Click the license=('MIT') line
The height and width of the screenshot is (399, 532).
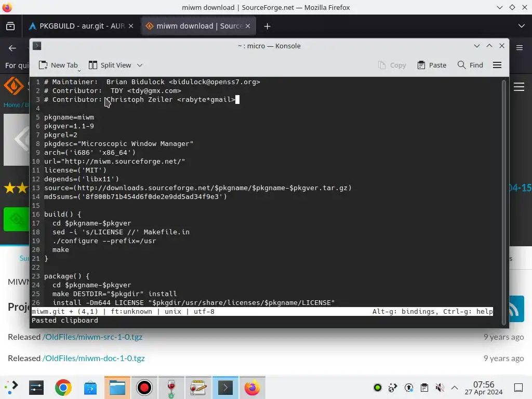tap(75, 170)
